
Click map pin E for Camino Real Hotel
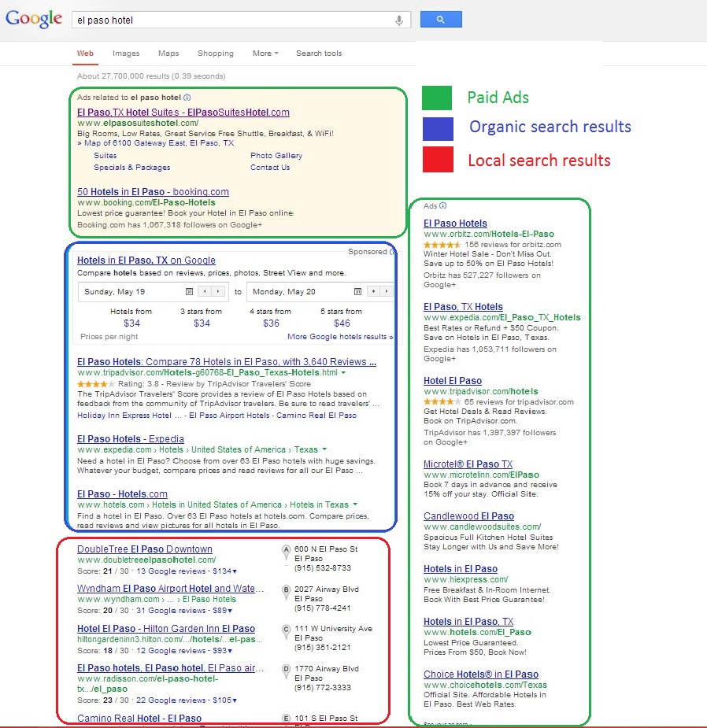(286, 719)
